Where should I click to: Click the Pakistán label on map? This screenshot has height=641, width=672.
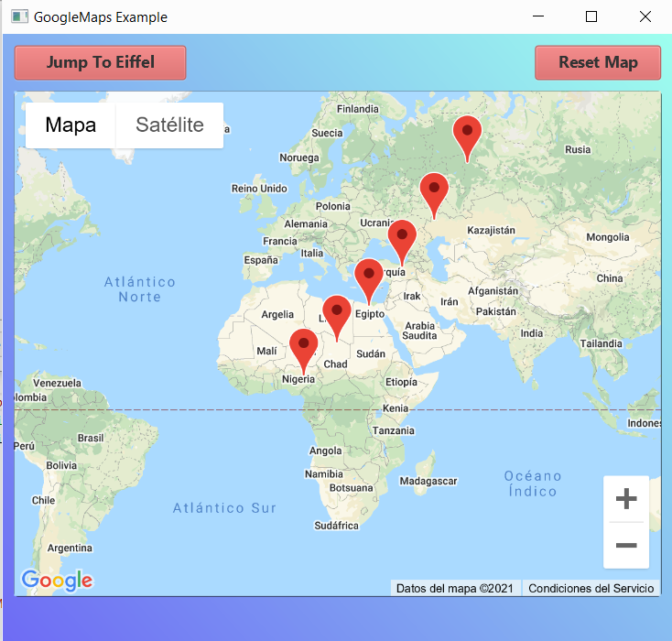point(496,311)
